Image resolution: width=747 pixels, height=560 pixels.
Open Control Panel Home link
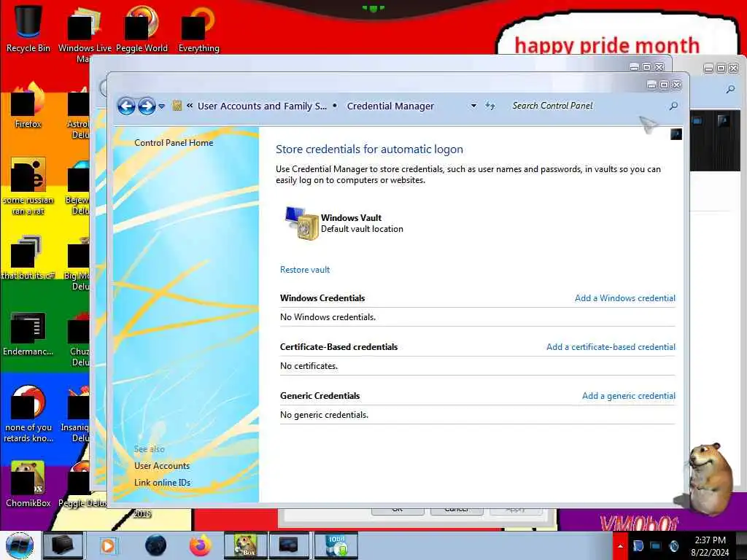[174, 143]
